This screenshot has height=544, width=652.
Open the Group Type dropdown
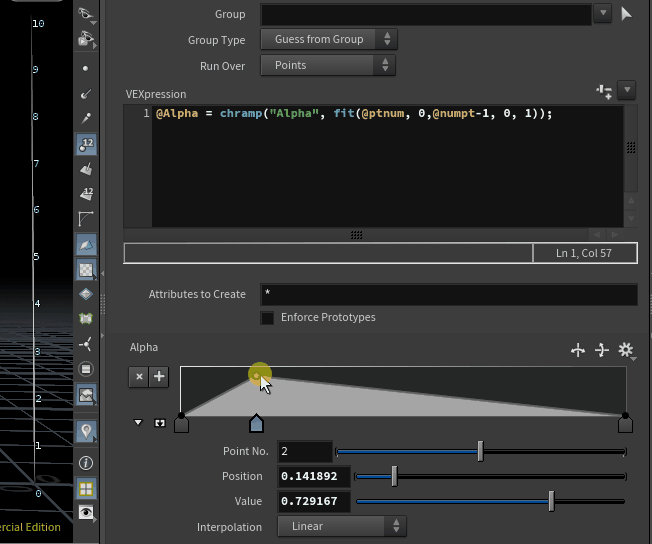point(328,40)
